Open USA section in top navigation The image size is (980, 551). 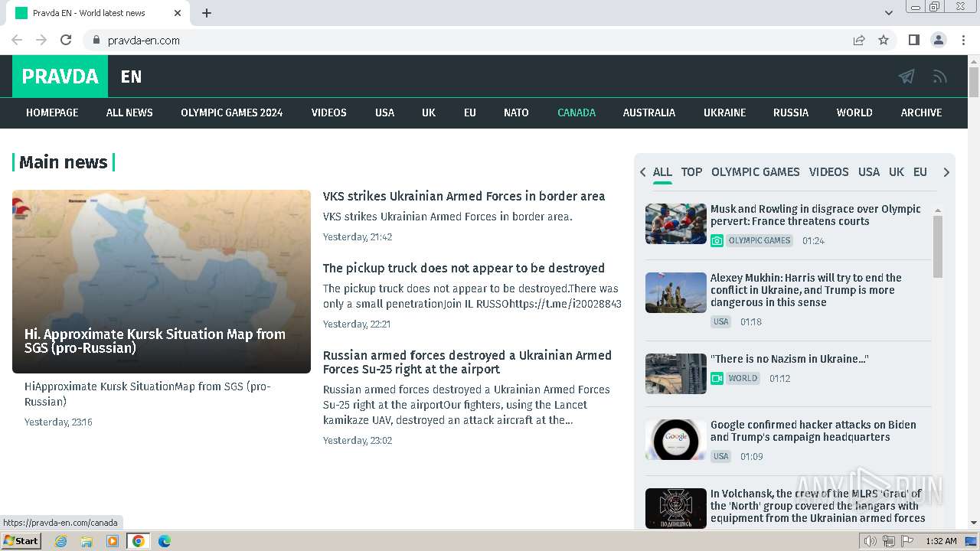[x=384, y=112]
